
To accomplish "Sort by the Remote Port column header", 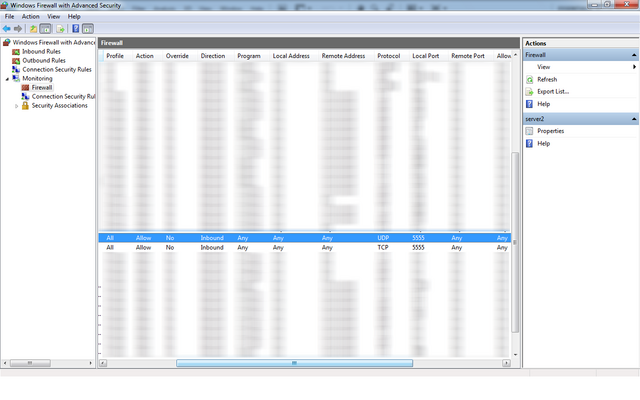I will click(x=468, y=56).
